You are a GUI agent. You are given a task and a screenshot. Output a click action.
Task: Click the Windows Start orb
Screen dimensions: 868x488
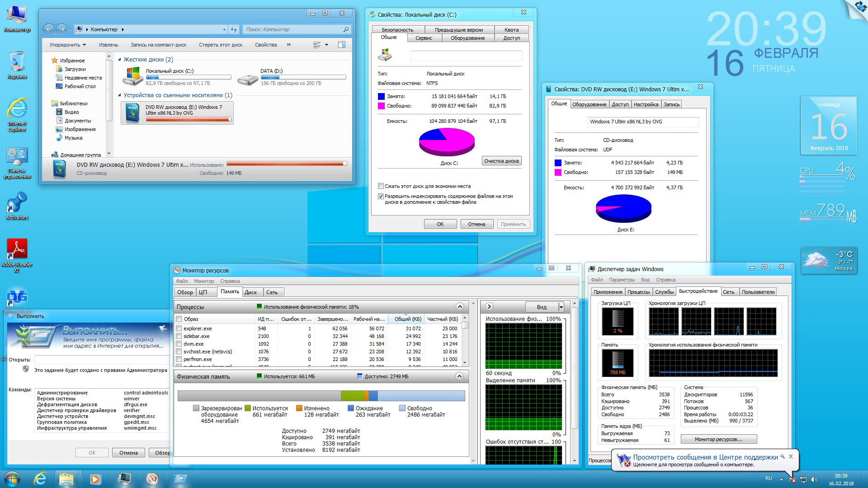(x=12, y=479)
